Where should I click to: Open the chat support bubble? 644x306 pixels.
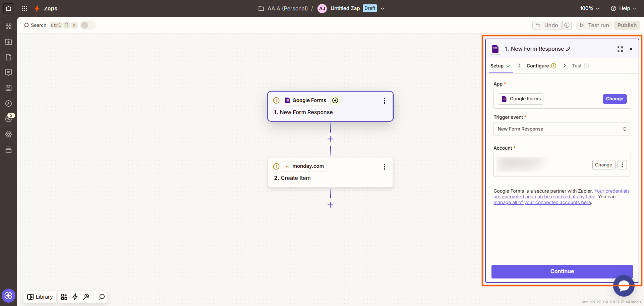(x=624, y=286)
